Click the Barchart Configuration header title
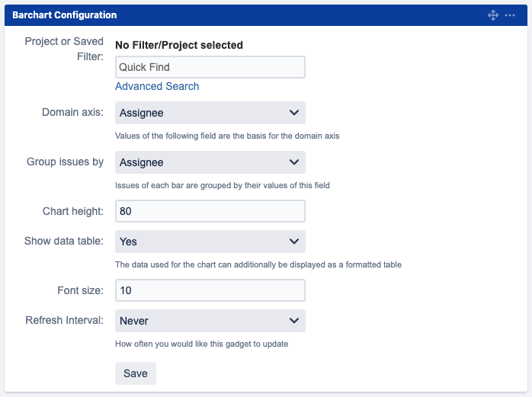This screenshot has height=397, width=532. click(65, 15)
